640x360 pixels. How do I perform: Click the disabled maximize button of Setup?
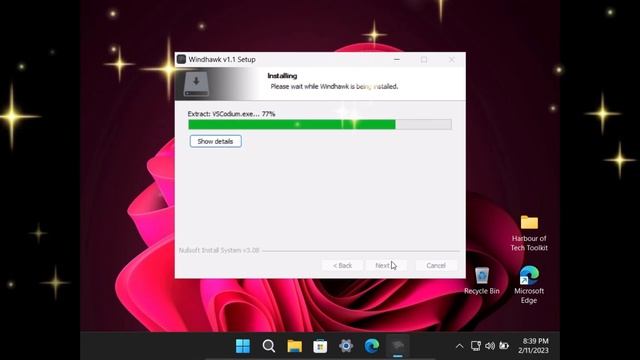coord(424,60)
